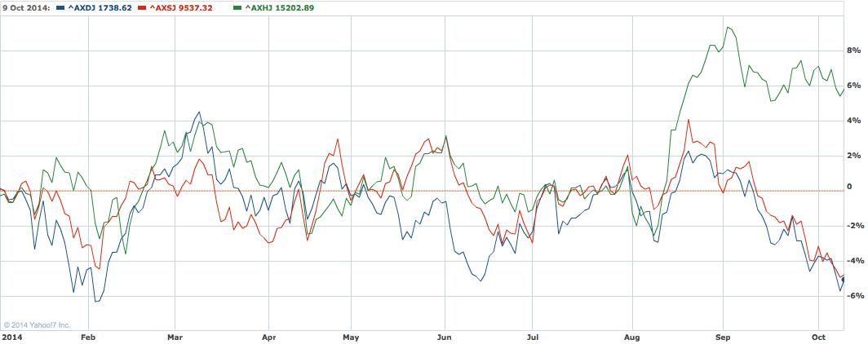The width and height of the screenshot is (868, 344).
Task: Click the Sep label on the time axis
Action: 723,336
